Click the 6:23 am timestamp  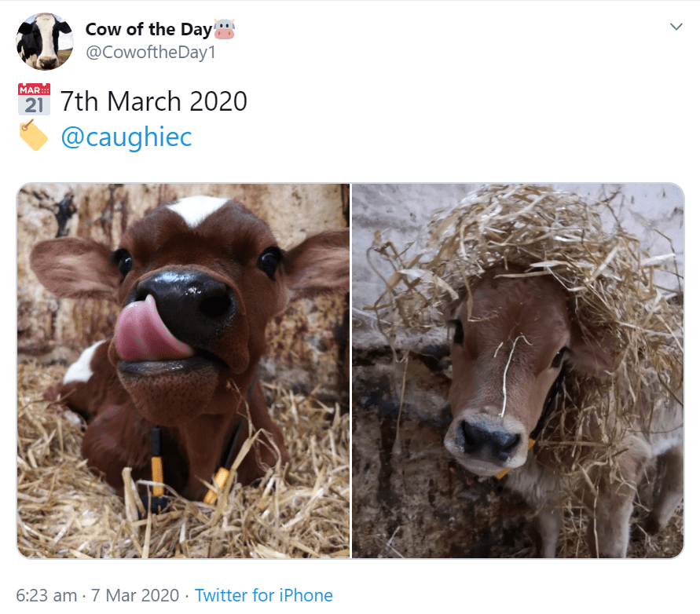click(46, 595)
